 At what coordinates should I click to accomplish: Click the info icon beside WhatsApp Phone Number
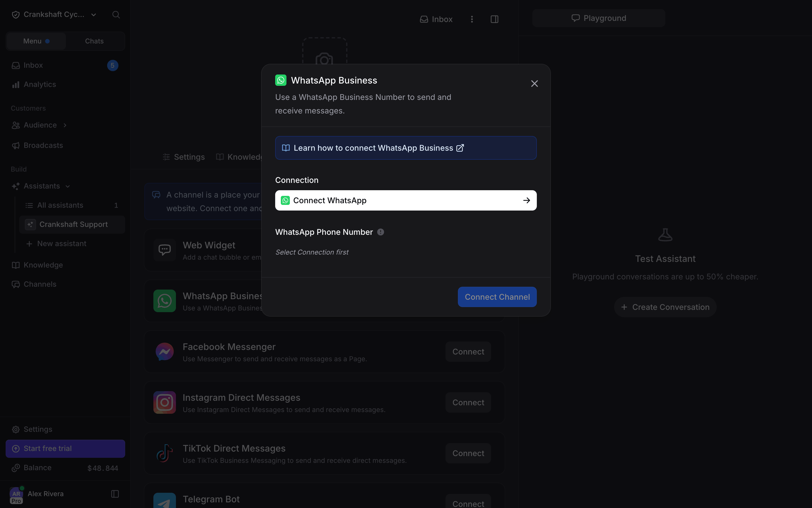[381, 232]
